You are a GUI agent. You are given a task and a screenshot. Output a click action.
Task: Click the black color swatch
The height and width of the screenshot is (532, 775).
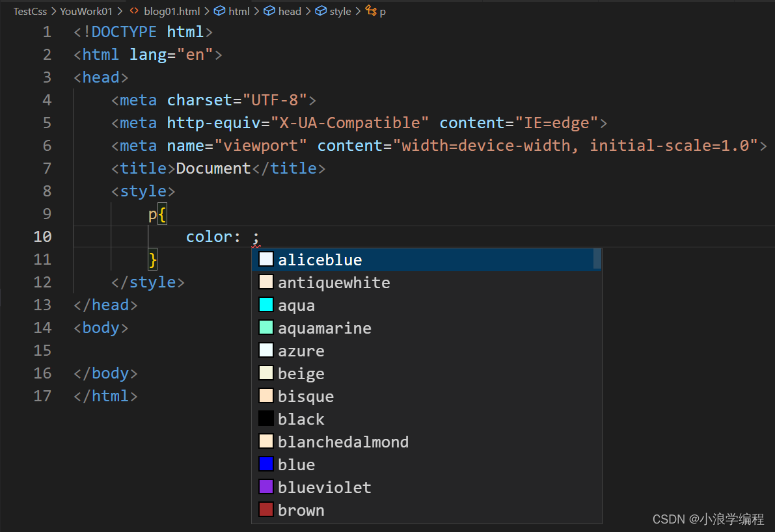tap(266, 418)
